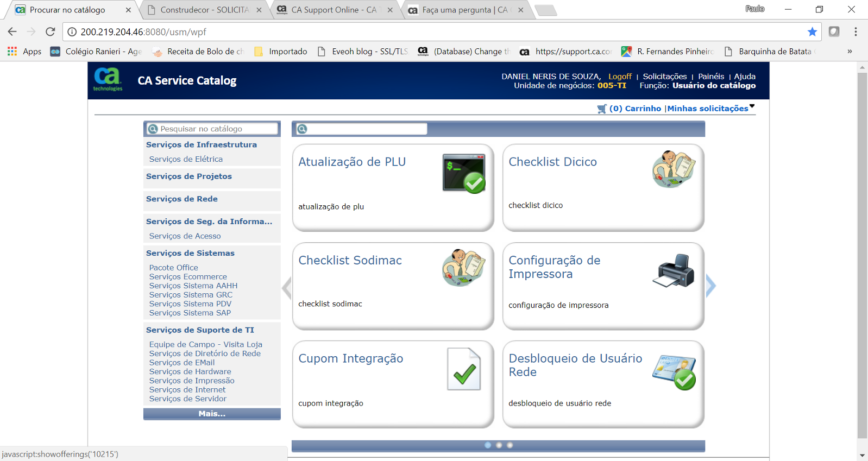Viewport: 868px width, 461px height.
Task: Show more bookmarks with the double chevron
Action: pyautogui.click(x=850, y=52)
